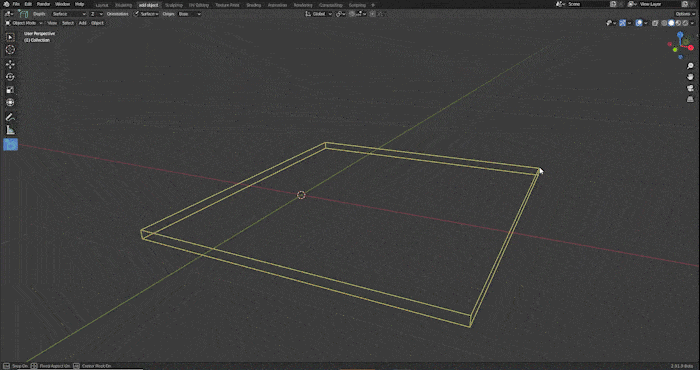Activate the Move tool

(10, 64)
